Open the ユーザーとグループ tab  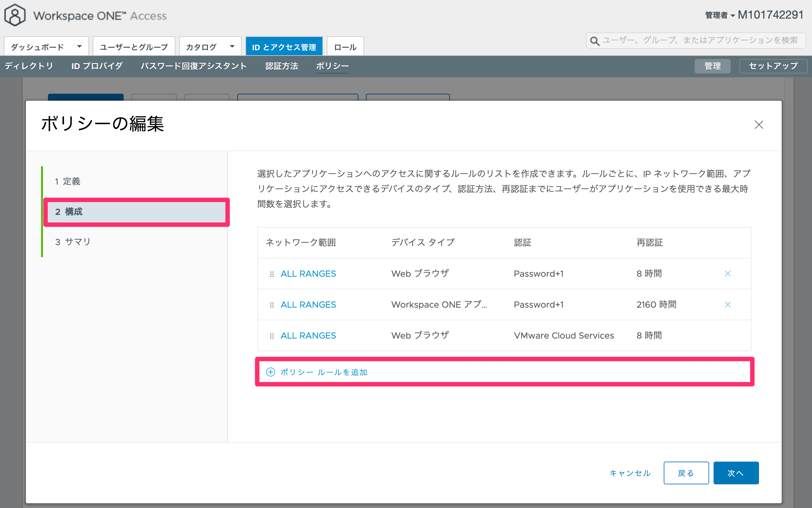click(x=134, y=46)
